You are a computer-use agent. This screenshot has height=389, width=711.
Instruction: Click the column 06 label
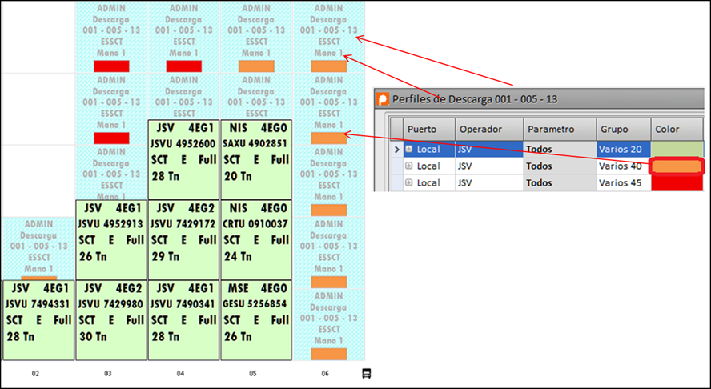point(325,374)
